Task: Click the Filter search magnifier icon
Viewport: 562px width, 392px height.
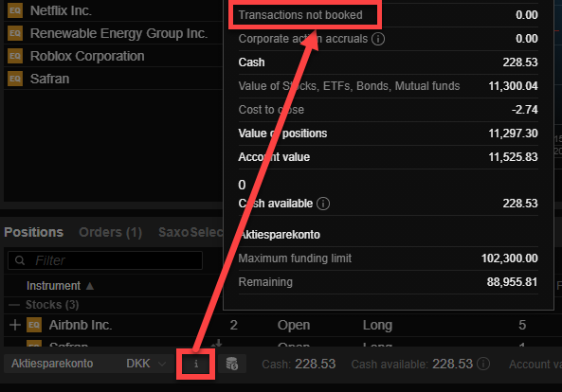Action: 20,260
